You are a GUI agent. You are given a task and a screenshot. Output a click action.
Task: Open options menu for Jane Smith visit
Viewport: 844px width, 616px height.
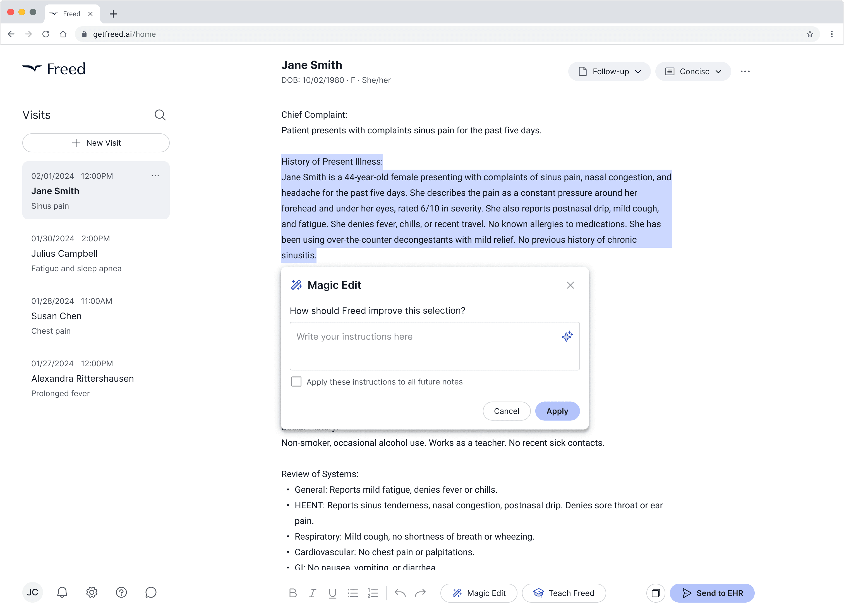click(155, 176)
